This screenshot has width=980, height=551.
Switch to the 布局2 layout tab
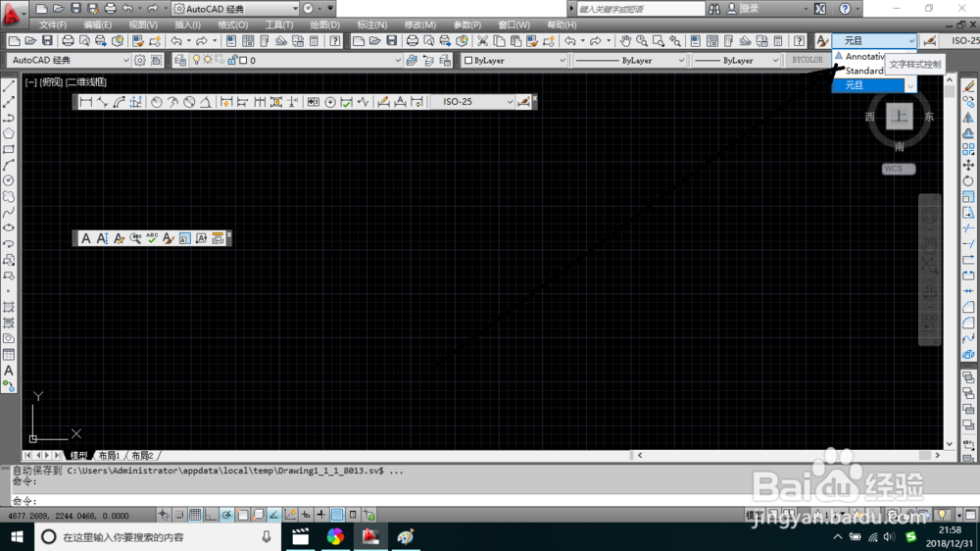[142, 455]
